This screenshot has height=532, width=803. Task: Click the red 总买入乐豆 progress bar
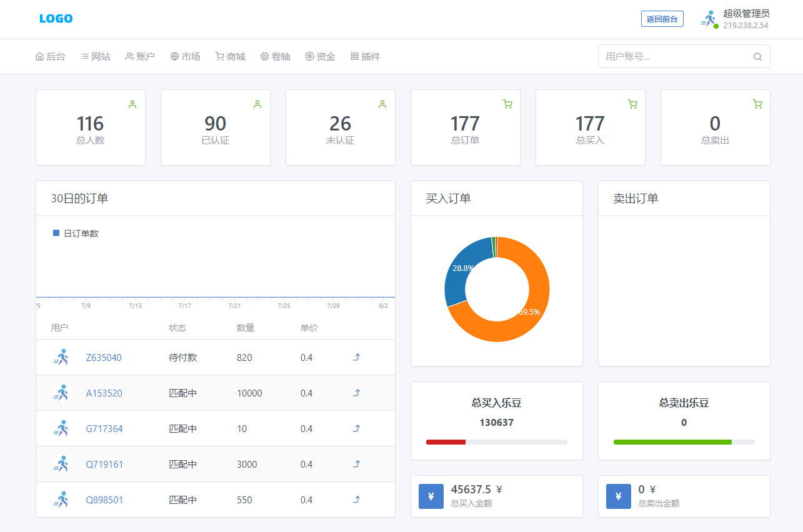pos(446,442)
